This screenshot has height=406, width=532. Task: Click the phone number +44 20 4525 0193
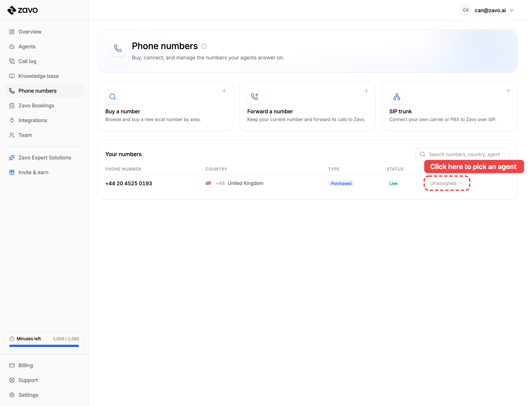(129, 183)
